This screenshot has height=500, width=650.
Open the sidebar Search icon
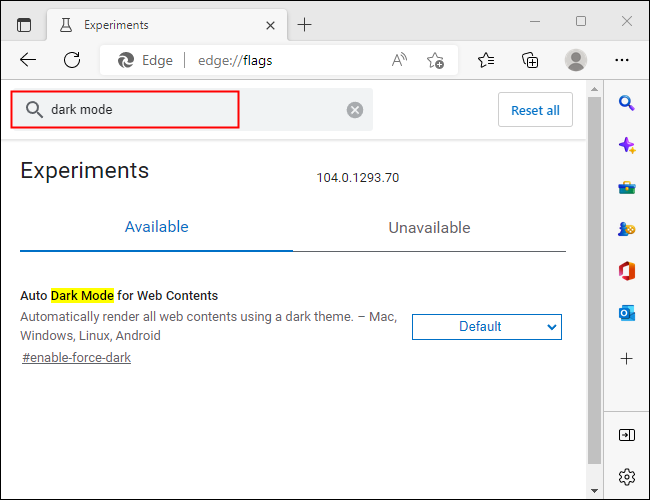627,102
